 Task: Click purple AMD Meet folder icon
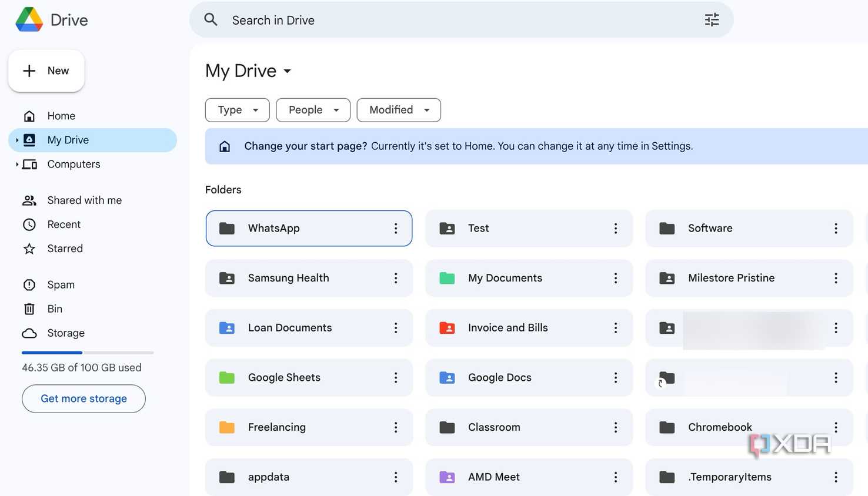click(447, 477)
